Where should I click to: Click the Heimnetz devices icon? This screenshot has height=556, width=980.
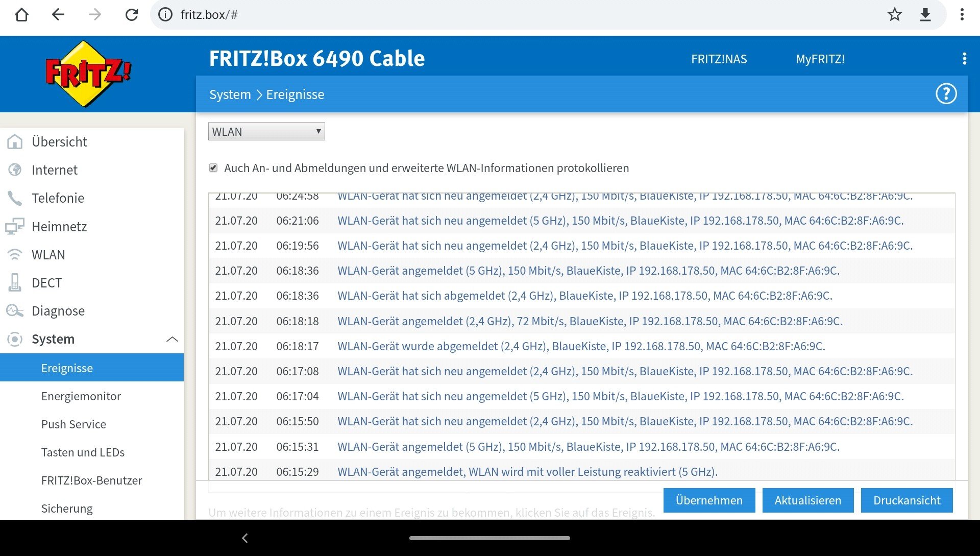pos(15,226)
